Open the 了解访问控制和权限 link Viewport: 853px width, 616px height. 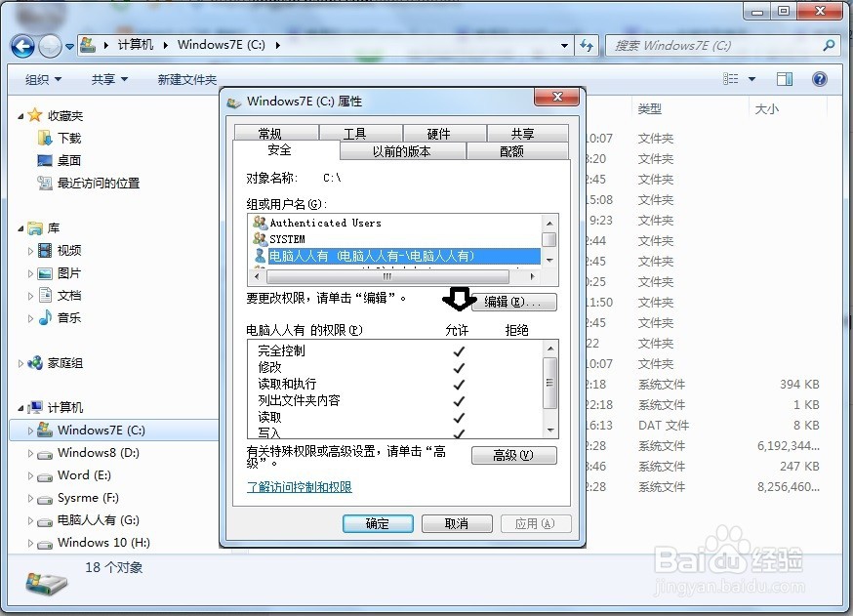(300, 487)
